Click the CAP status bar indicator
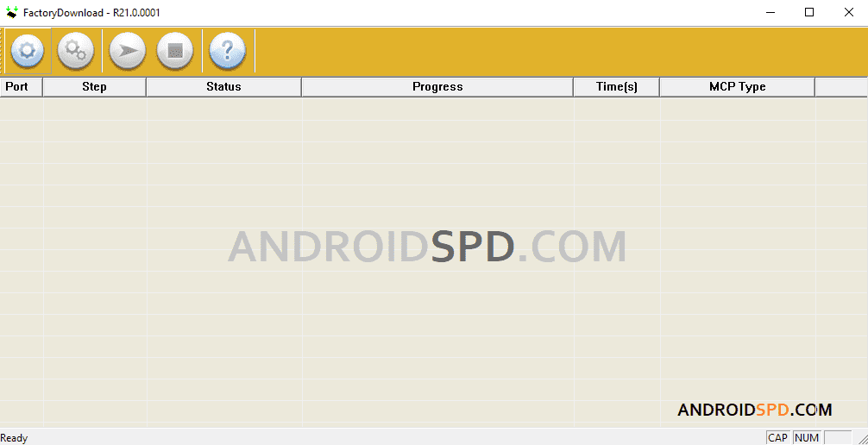The image size is (868, 445). 777,438
